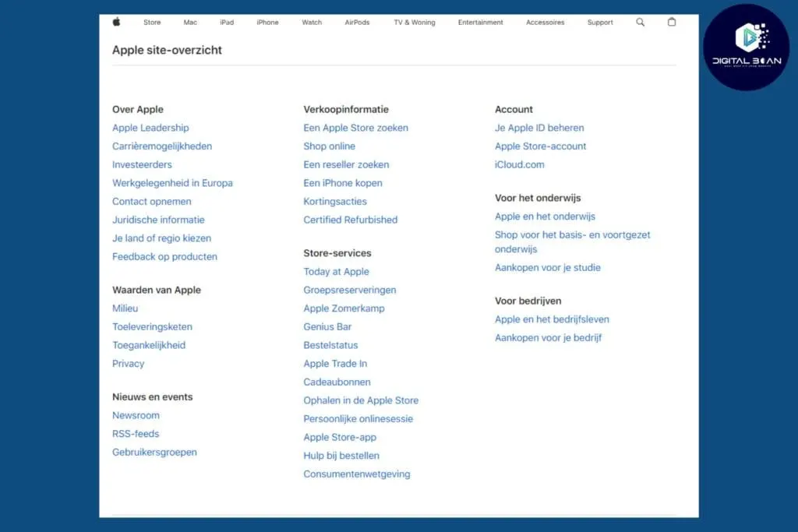Image resolution: width=798 pixels, height=532 pixels.
Task: Click the Contact opnemen link
Action: pyautogui.click(x=152, y=202)
